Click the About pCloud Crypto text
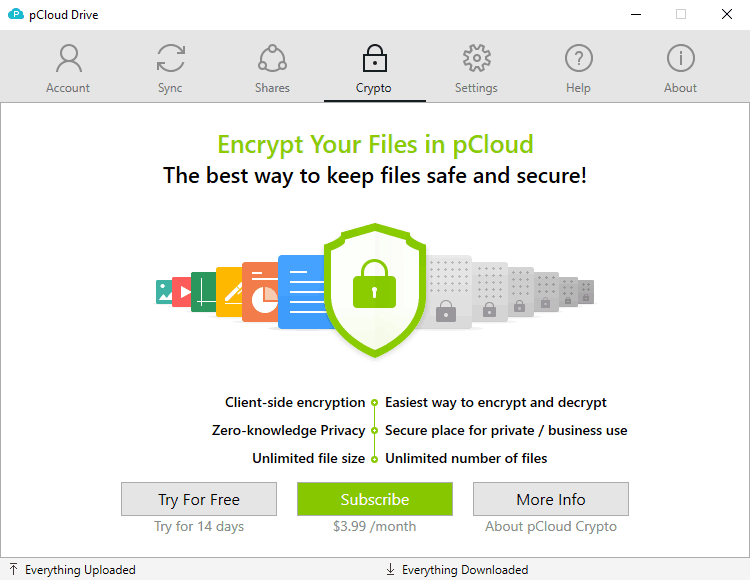Viewport: 750px width, 580px height. click(551, 526)
